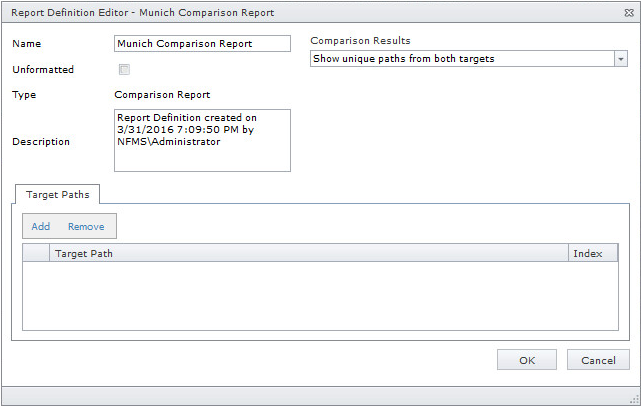642x407 pixels.
Task: Click Add to insert a target path
Action: 41,226
